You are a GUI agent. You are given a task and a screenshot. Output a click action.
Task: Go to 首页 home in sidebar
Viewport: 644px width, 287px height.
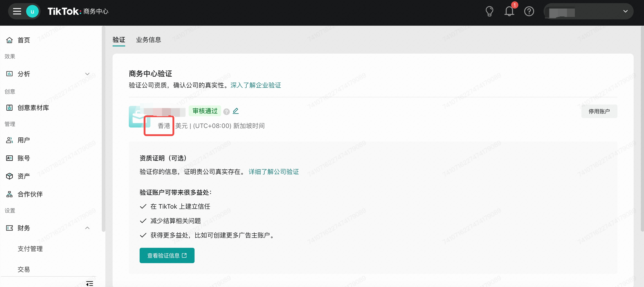[x=23, y=40]
